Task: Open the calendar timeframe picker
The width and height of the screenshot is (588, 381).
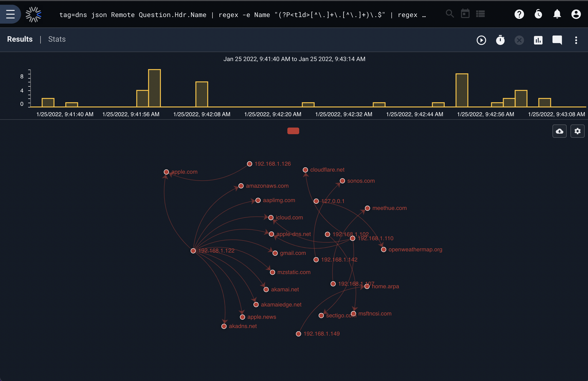Action: pyautogui.click(x=465, y=13)
